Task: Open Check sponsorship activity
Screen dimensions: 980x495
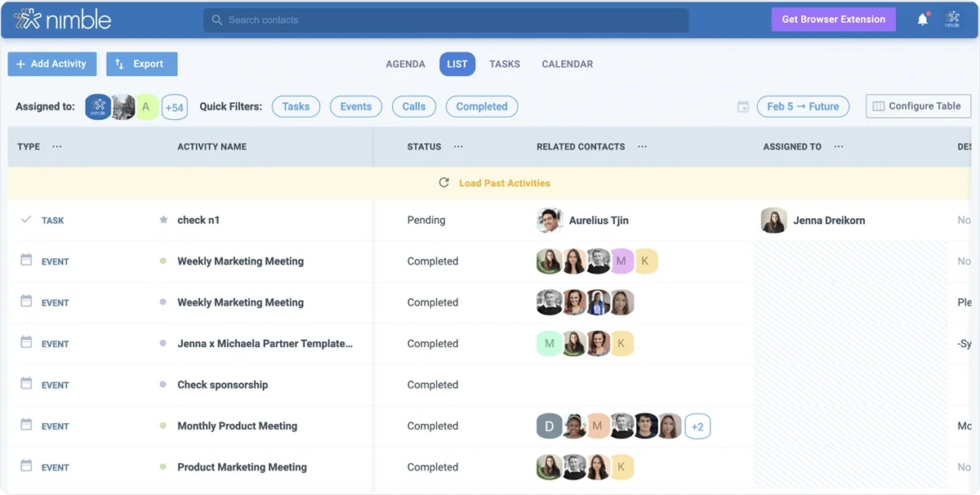Action: (x=223, y=385)
